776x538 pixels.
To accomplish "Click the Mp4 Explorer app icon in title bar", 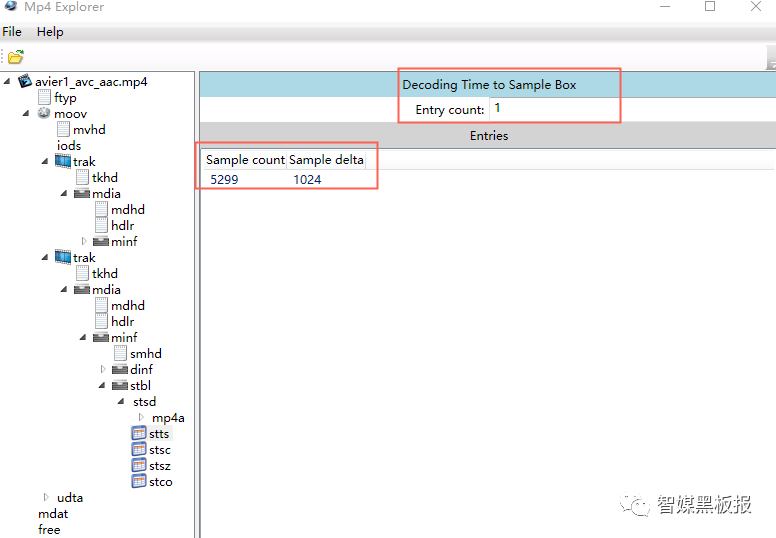I will (10, 6).
